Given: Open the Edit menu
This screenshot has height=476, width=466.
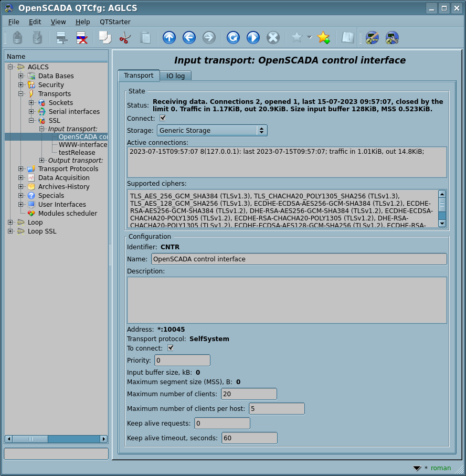Looking at the screenshot, I should click(x=35, y=22).
